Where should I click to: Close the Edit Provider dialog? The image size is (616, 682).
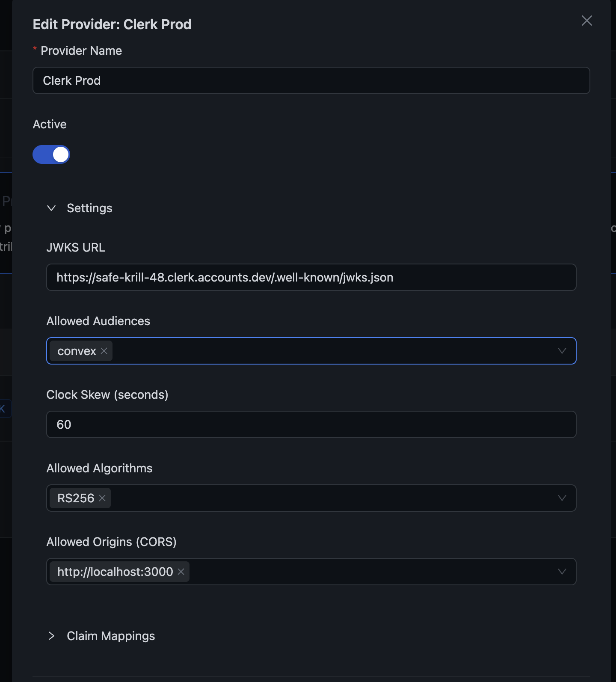pyautogui.click(x=586, y=21)
